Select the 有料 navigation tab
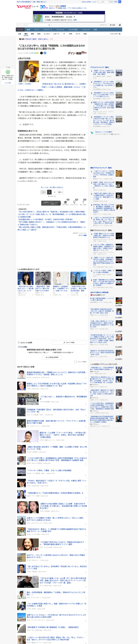This screenshot has height=644, width=138. click(95, 30)
